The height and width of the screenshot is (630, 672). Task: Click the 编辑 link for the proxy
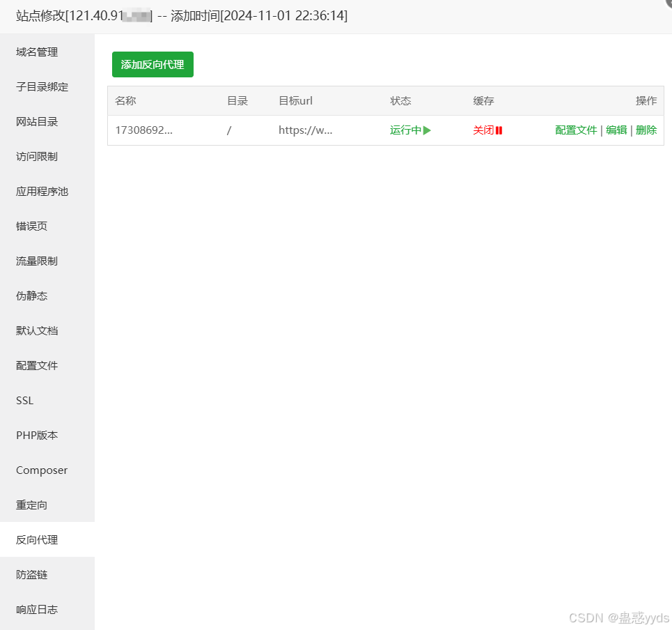point(616,130)
